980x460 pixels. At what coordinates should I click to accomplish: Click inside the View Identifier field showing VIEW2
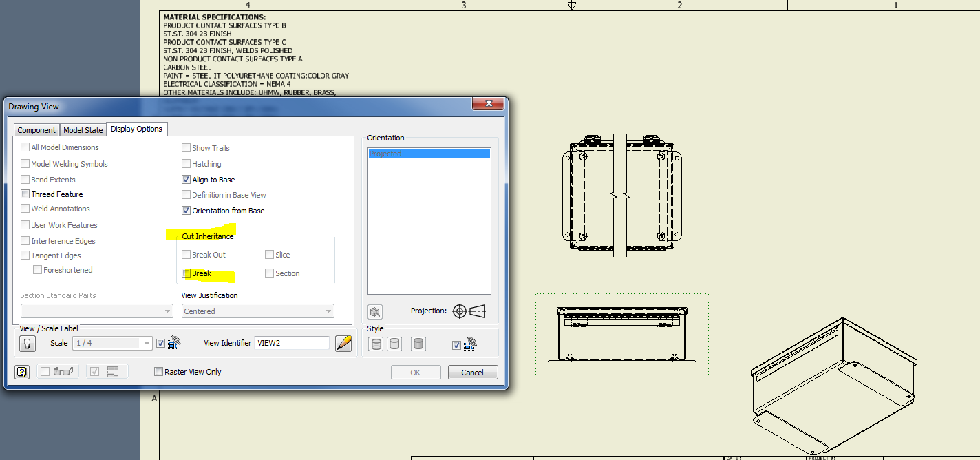pos(292,343)
